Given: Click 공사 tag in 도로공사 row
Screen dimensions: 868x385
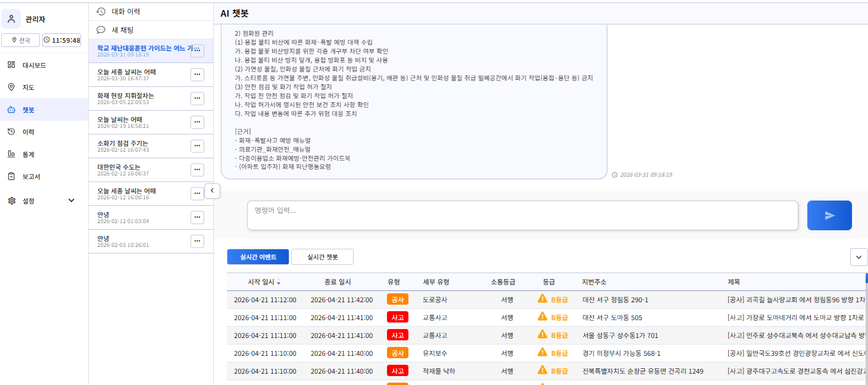Looking at the screenshot, I should pos(398,300).
